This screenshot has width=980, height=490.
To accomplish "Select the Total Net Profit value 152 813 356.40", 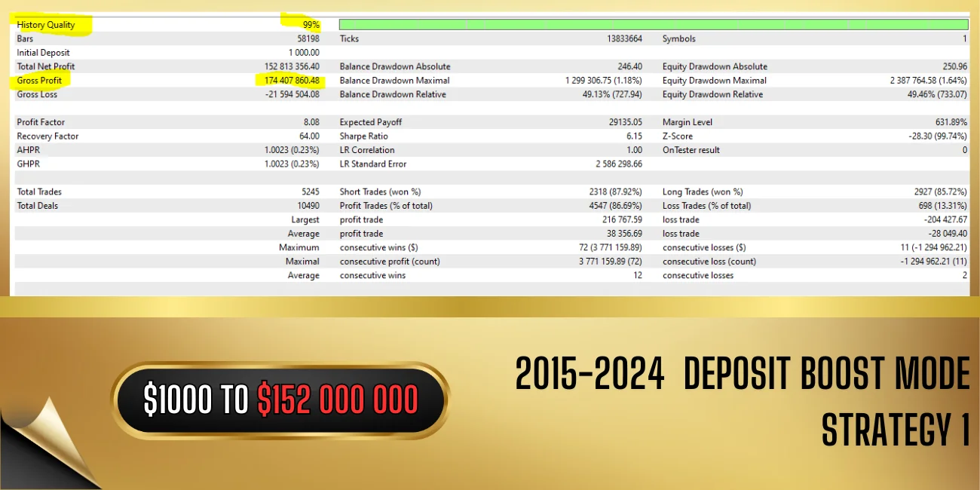I will pos(292,66).
